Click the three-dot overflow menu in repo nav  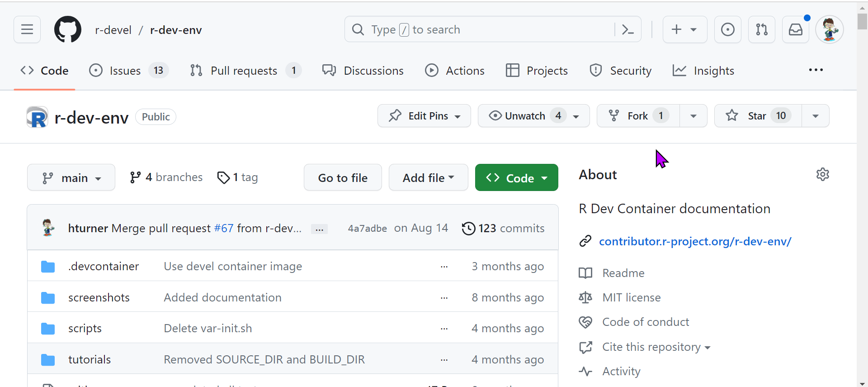pos(816,70)
